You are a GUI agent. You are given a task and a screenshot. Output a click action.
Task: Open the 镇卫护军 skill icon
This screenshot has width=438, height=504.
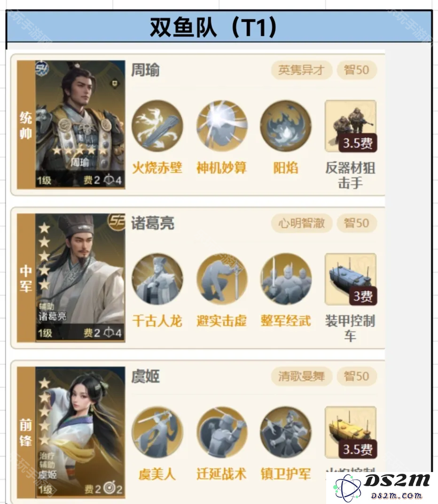tap(286, 432)
